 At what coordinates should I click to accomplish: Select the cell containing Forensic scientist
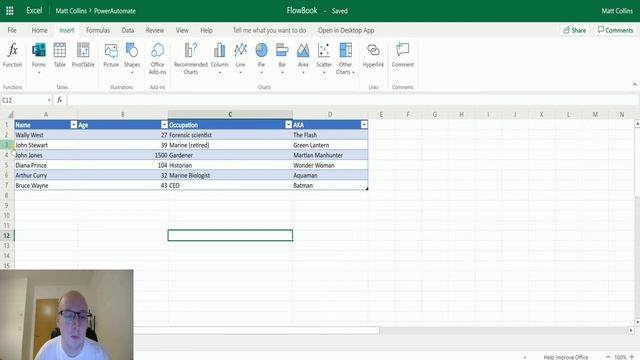[x=230, y=135]
